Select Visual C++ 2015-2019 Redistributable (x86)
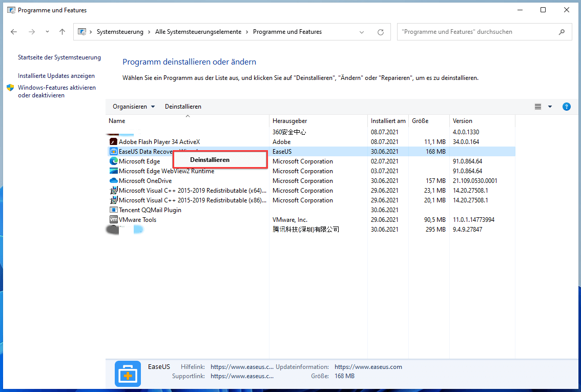This screenshot has height=392, width=581. coord(310,200)
